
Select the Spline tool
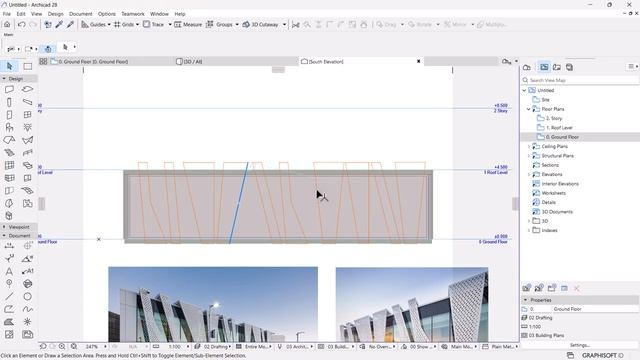tap(28, 309)
